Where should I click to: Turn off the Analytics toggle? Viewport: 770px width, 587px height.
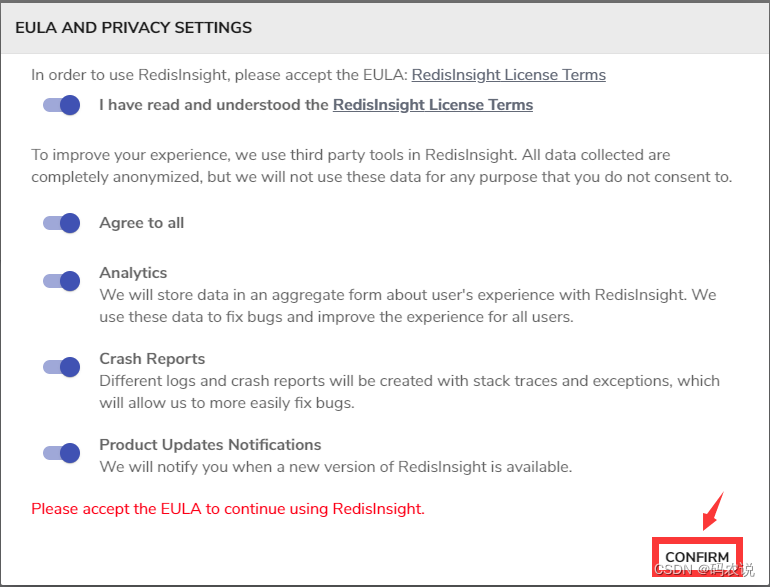[61, 281]
